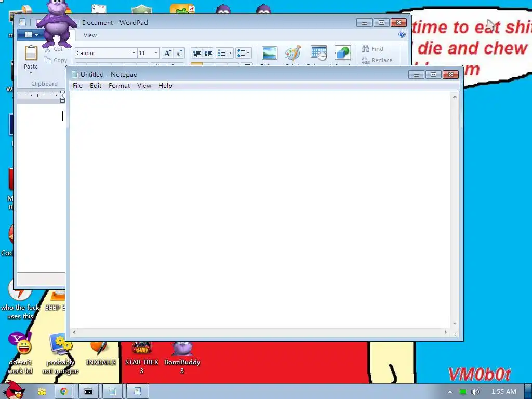Click the Notepad vertical scrollbar up arrow
The height and width of the screenshot is (399, 532).
455,97
